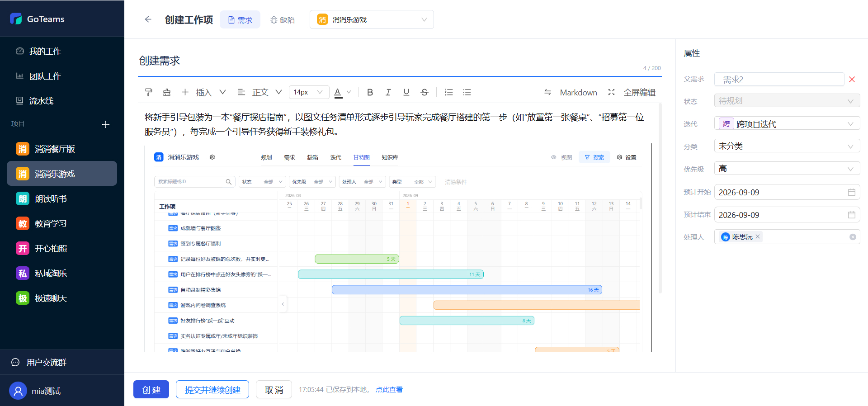Click the 点此查看 link

(x=389, y=389)
